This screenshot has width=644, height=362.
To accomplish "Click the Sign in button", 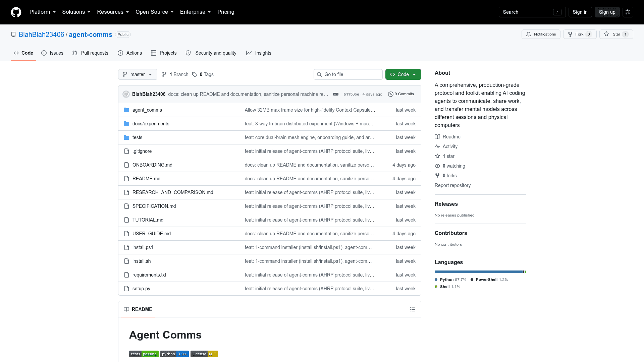I will point(580,12).
